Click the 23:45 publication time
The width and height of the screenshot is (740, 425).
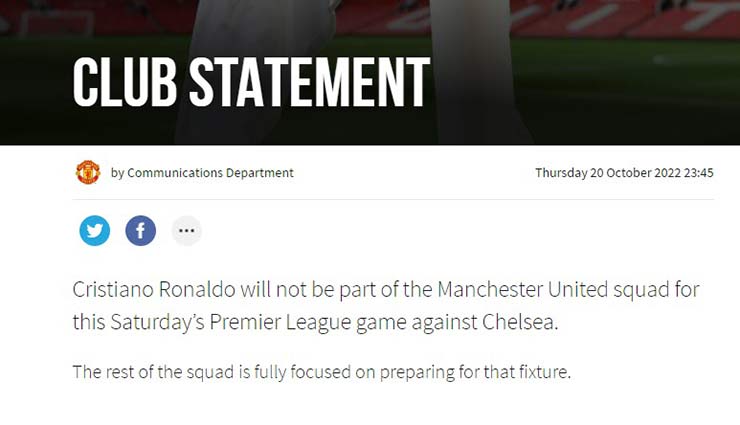tap(697, 173)
